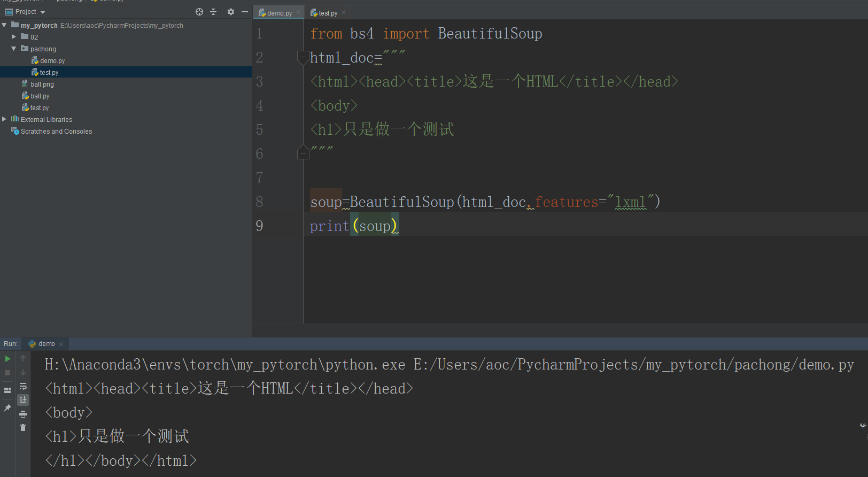Expand the 02 folder arrow

pos(14,37)
